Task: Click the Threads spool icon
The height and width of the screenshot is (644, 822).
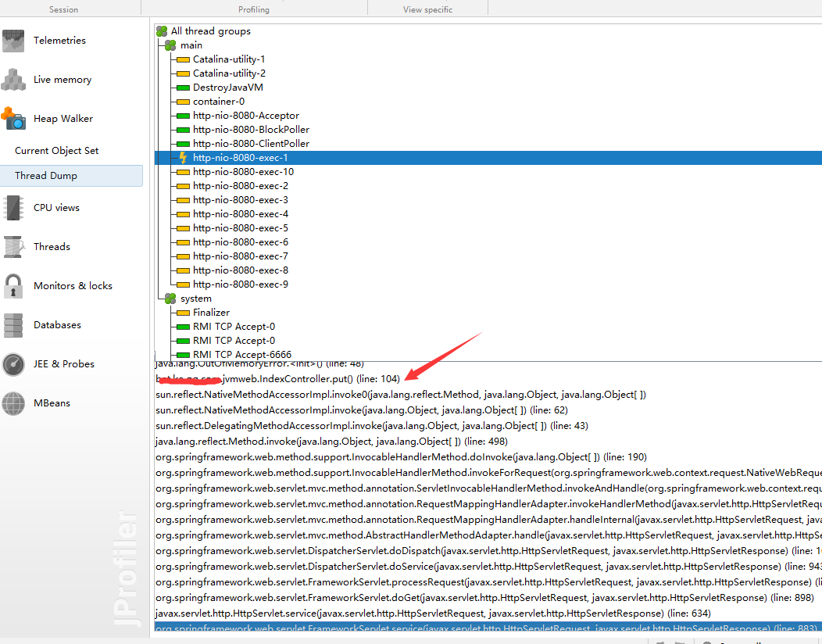Action: pyautogui.click(x=13, y=246)
